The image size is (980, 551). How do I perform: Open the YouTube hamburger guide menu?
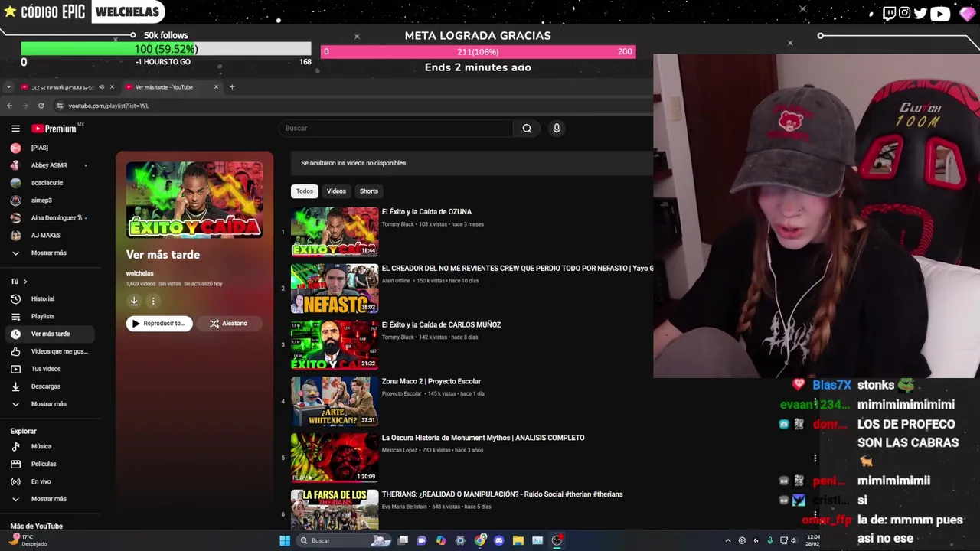point(15,129)
